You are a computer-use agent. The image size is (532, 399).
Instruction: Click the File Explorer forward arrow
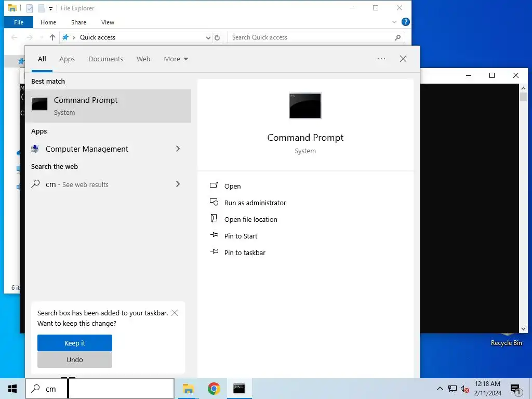[x=30, y=37]
